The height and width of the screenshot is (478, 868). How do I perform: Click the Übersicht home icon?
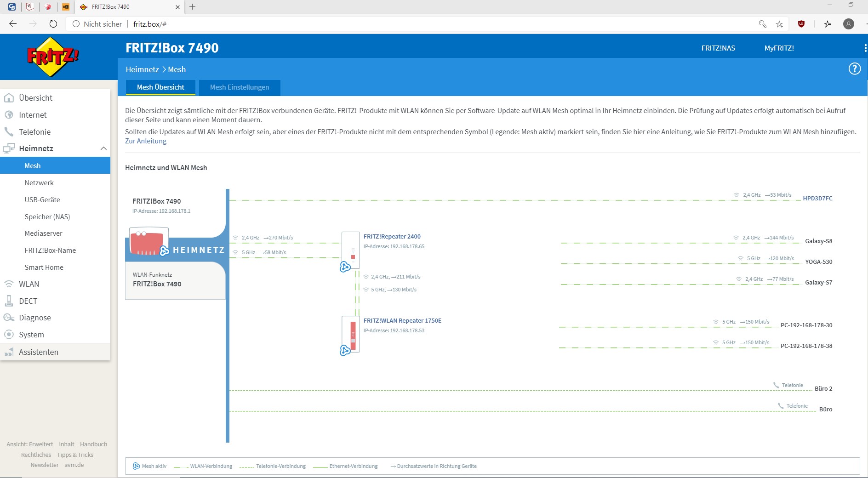(9, 98)
